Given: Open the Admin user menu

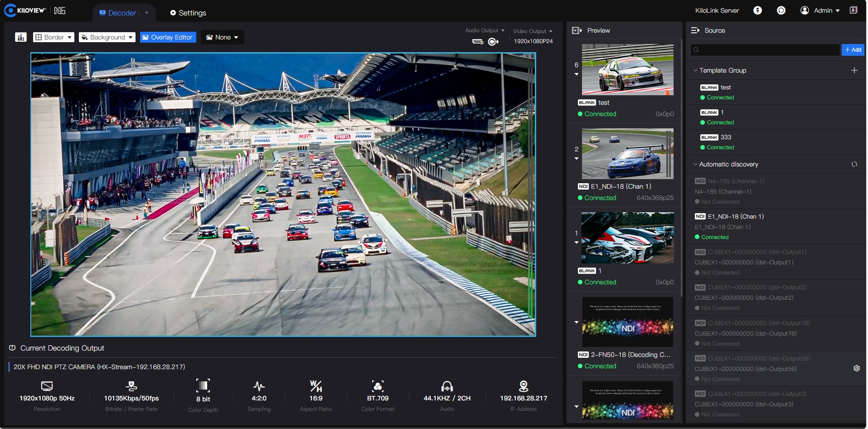Looking at the screenshot, I should (x=821, y=10).
